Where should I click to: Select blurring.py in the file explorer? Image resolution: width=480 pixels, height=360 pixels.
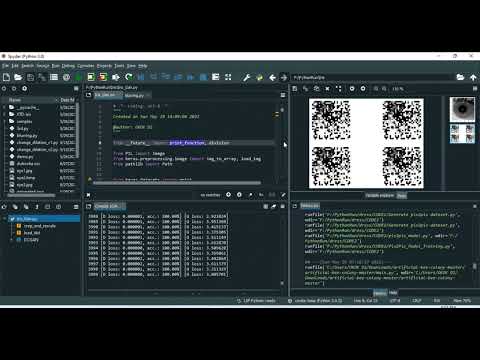(27, 136)
